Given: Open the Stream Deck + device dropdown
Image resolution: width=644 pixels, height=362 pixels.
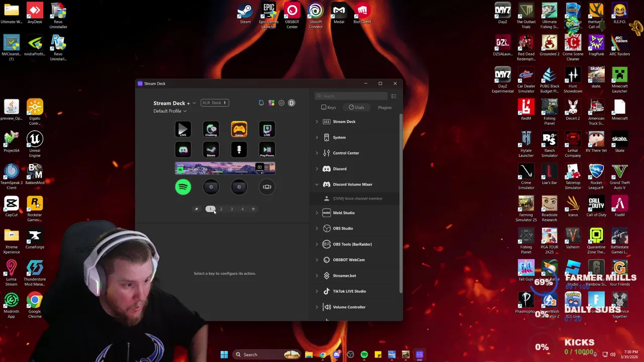Looking at the screenshot, I should point(175,103).
